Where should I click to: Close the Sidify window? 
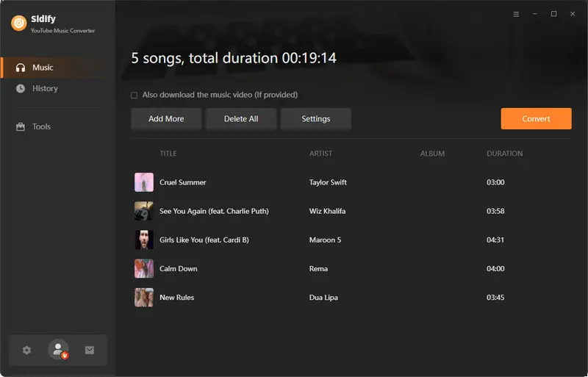click(573, 14)
